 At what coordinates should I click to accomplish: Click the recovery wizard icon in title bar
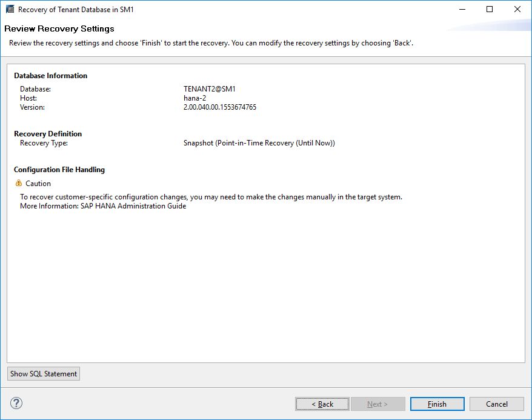point(10,10)
